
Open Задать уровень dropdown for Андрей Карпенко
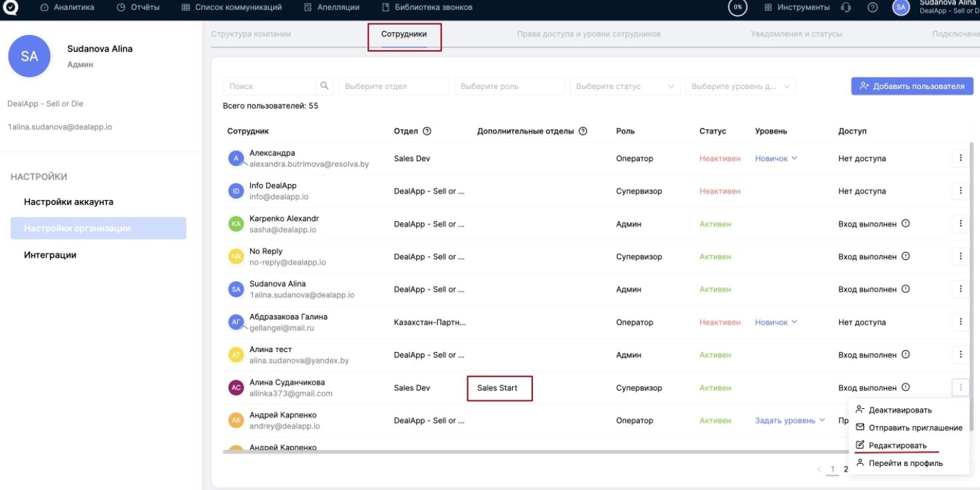pos(790,420)
